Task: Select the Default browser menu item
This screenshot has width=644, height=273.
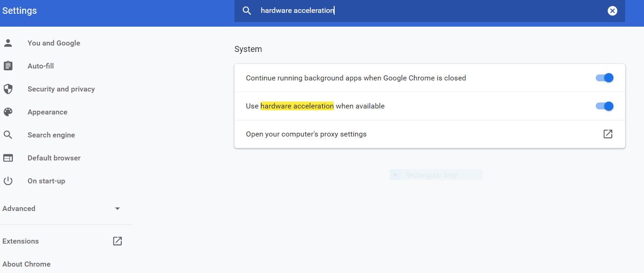Action: click(x=54, y=158)
